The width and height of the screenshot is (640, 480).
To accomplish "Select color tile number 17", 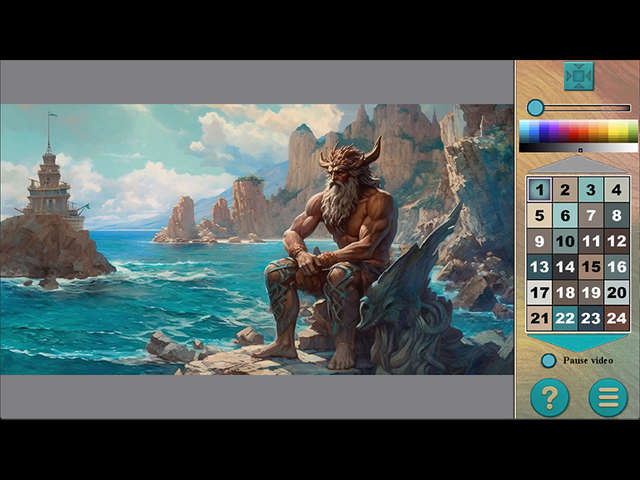I will 539,293.
